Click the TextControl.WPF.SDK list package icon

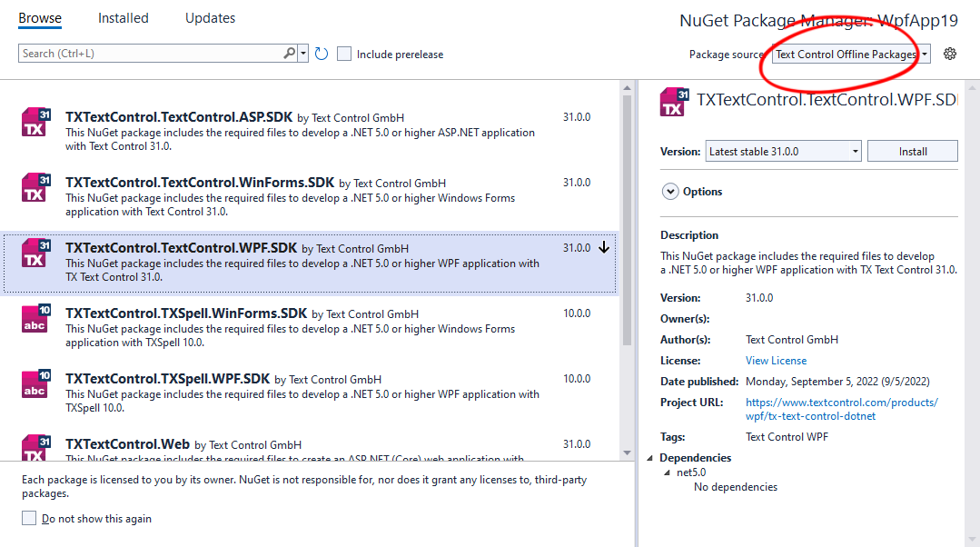coord(35,253)
